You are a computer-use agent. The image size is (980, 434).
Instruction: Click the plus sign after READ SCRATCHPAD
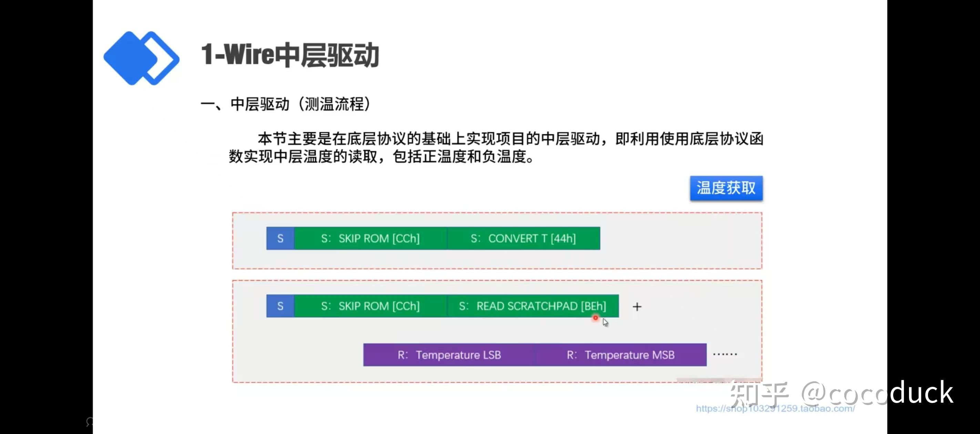(637, 307)
